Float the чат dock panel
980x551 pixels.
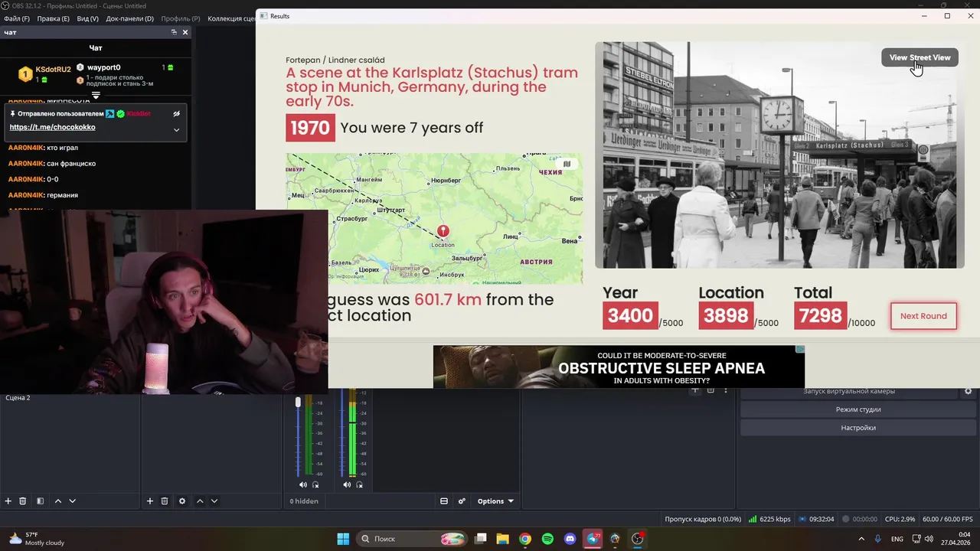[x=174, y=32]
